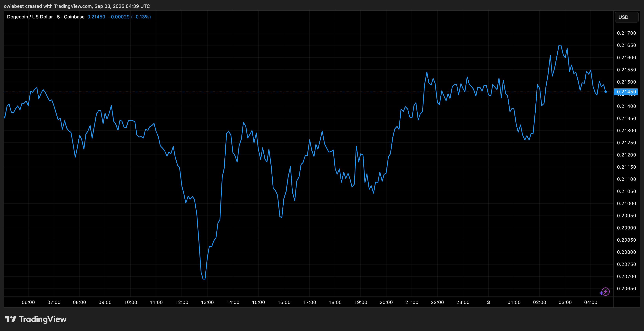Click the −0.00029 (−0.13%) change value

pyautogui.click(x=129, y=17)
